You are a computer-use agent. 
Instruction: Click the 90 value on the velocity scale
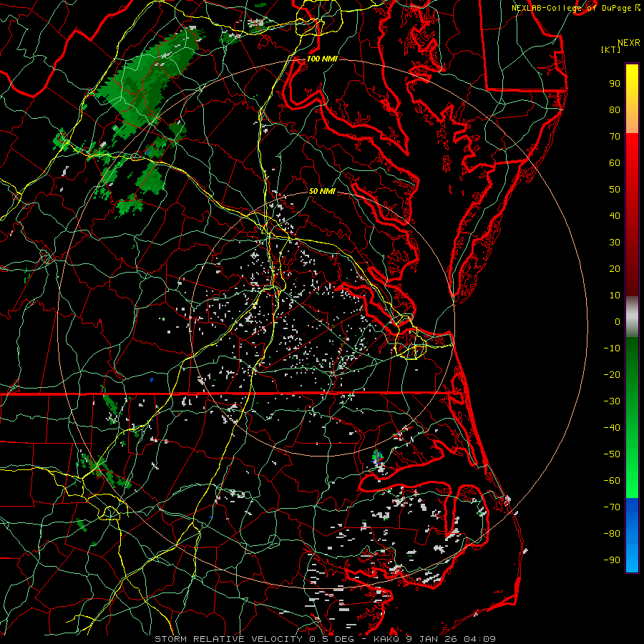[615, 84]
